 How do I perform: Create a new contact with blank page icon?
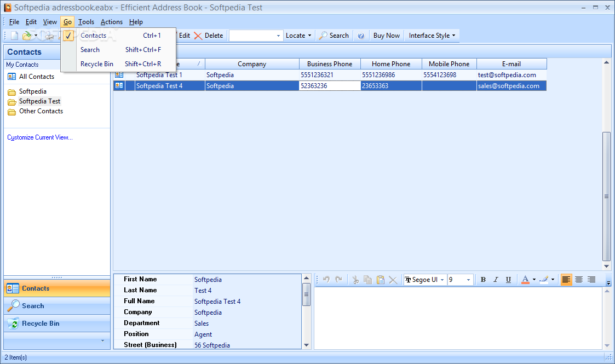14,36
